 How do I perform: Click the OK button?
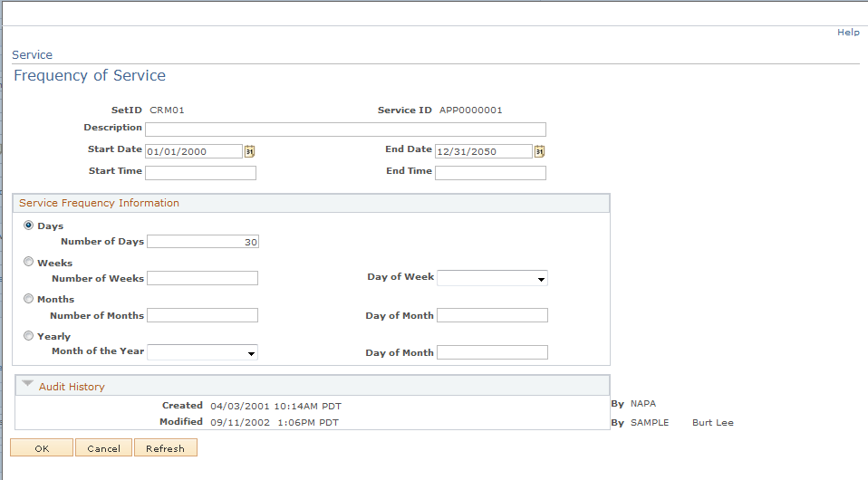click(x=42, y=448)
